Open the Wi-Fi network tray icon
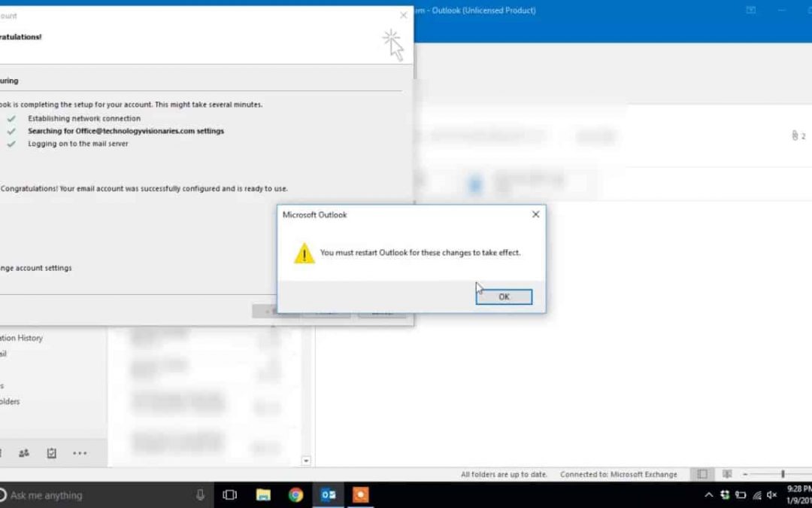812x508 pixels. click(x=756, y=495)
